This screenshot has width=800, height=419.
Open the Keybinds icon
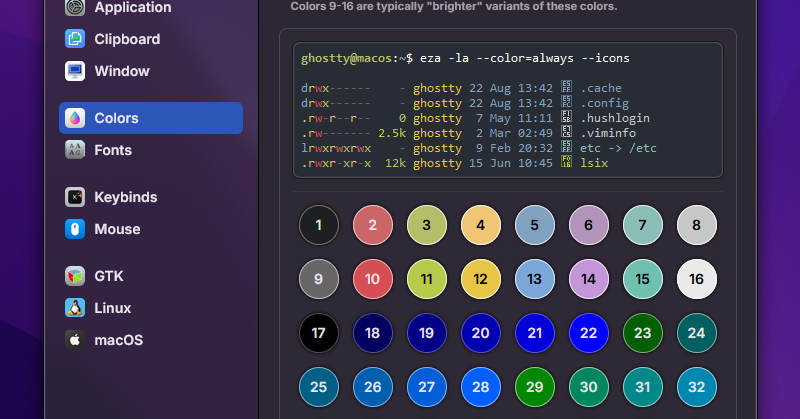click(75, 197)
